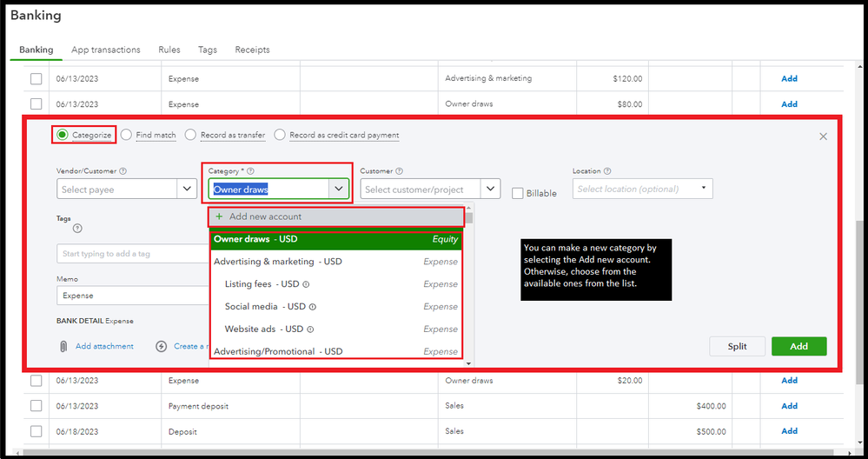Click the page vertical scrollbar thumb

click(x=858, y=302)
